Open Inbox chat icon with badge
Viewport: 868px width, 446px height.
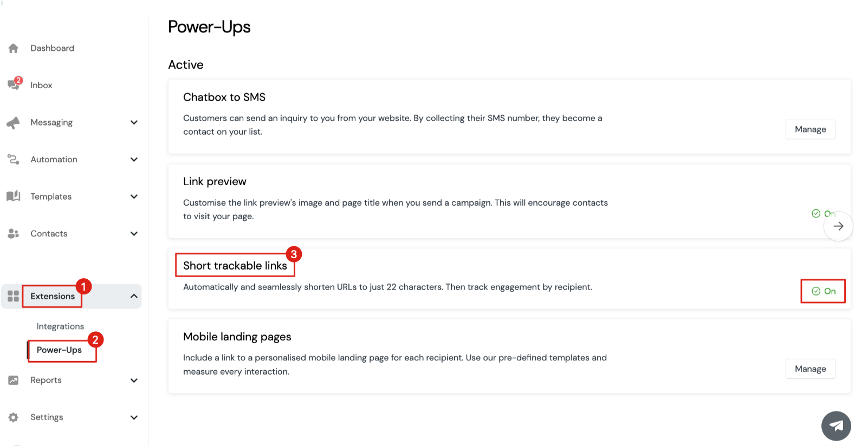(x=15, y=84)
